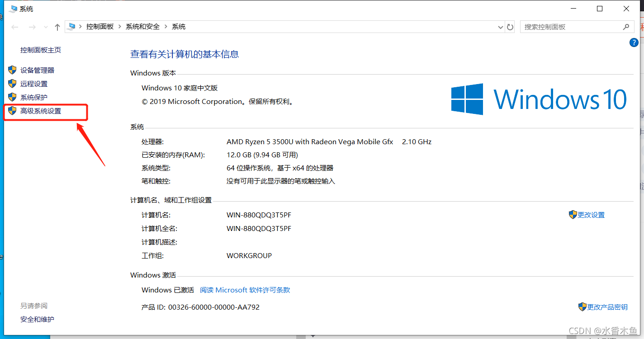Open 高级系统设置 link
Viewport: 644px width, 339px height.
point(41,111)
